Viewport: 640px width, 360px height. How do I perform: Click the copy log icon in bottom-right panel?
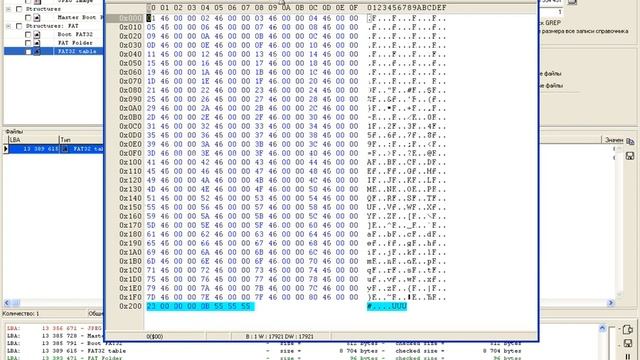tap(628, 330)
